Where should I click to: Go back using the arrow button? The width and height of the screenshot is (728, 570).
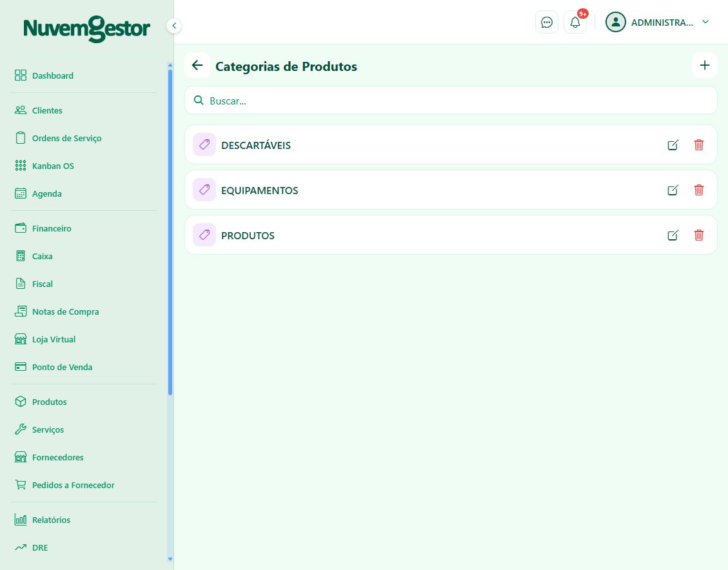tap(197, 66)
